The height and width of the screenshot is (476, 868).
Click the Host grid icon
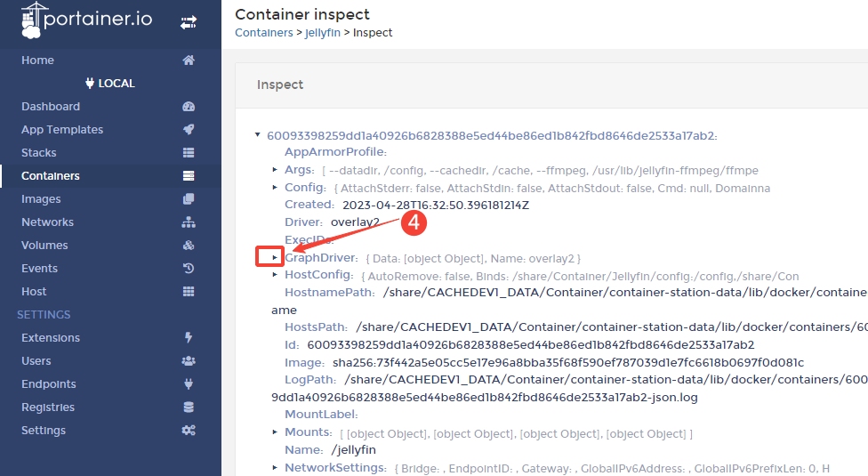[189, 292]
